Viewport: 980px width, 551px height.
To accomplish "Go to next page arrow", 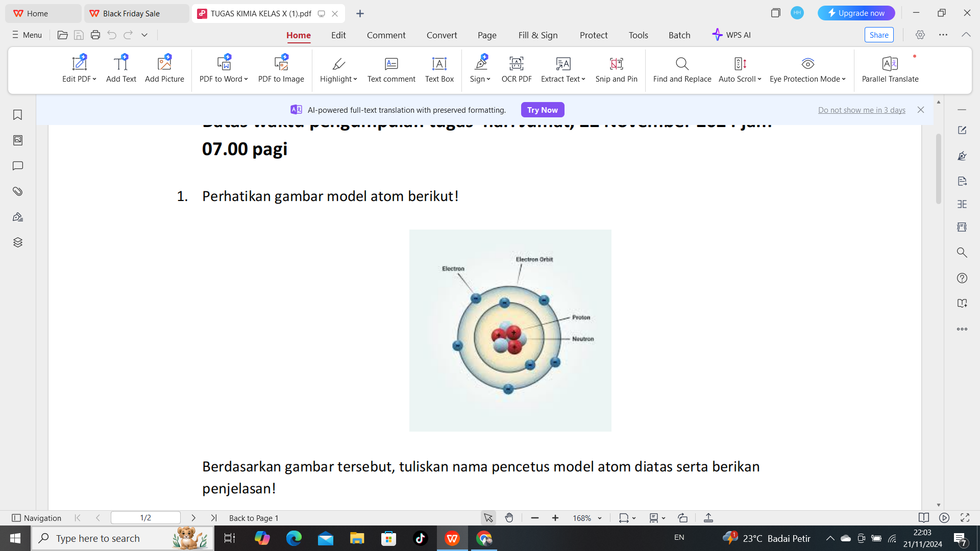I will point(193,518).
